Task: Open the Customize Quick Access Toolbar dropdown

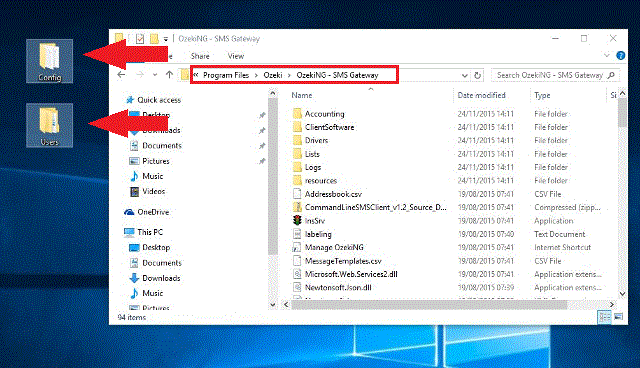Action: (166, 39)
